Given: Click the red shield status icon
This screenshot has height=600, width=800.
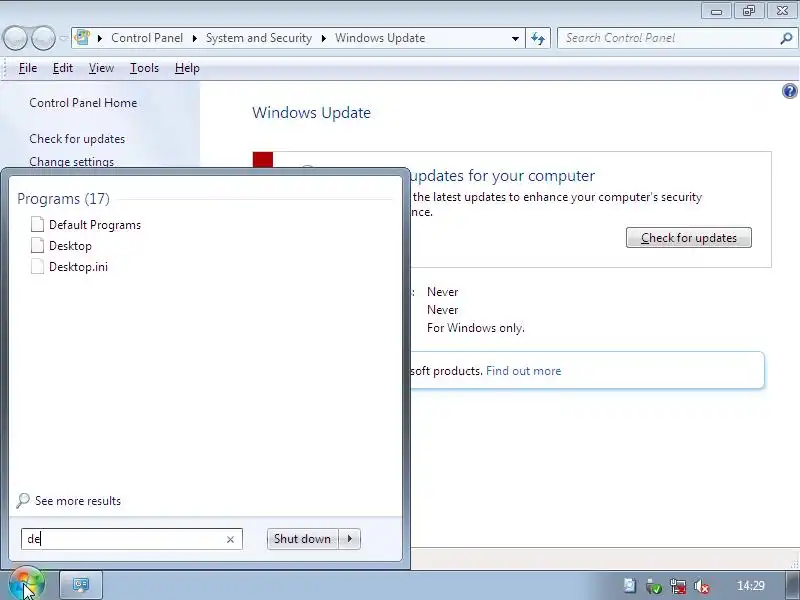Looking at the screenshot, I should 263,160.
